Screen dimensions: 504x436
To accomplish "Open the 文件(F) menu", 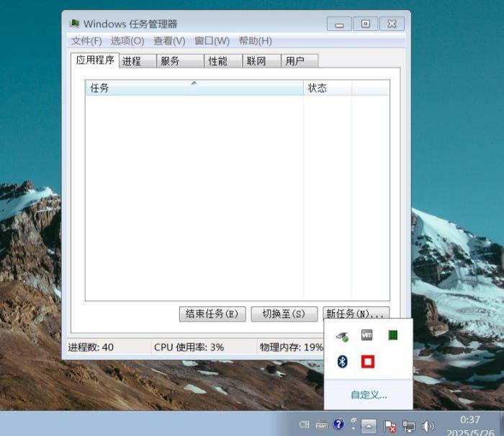I will pyautogui.click(x=86, y=41).
